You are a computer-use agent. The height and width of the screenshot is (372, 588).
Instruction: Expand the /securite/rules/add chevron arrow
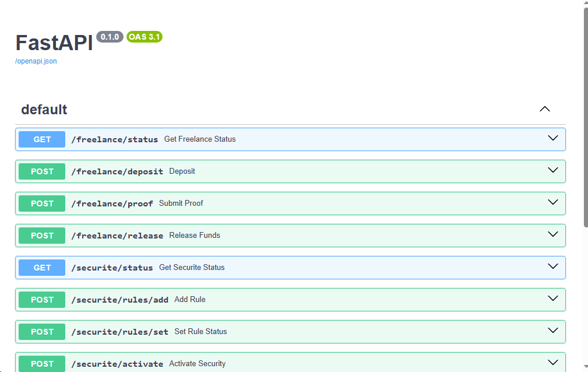point(553,299)
